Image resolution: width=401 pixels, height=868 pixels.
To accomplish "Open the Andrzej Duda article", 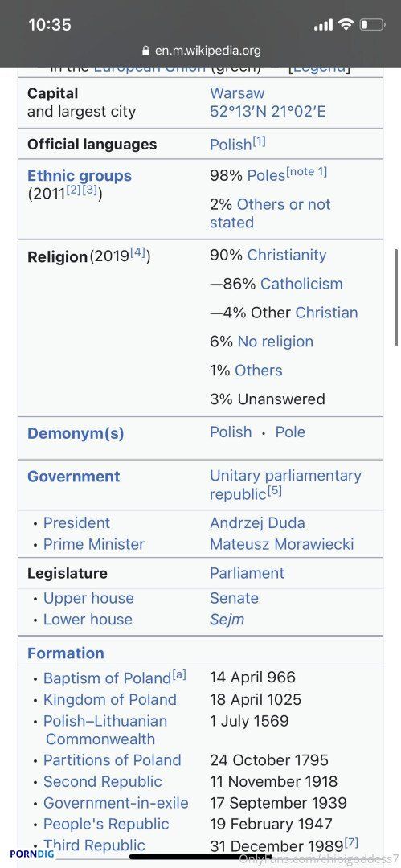I will click(x=257, y=522).
